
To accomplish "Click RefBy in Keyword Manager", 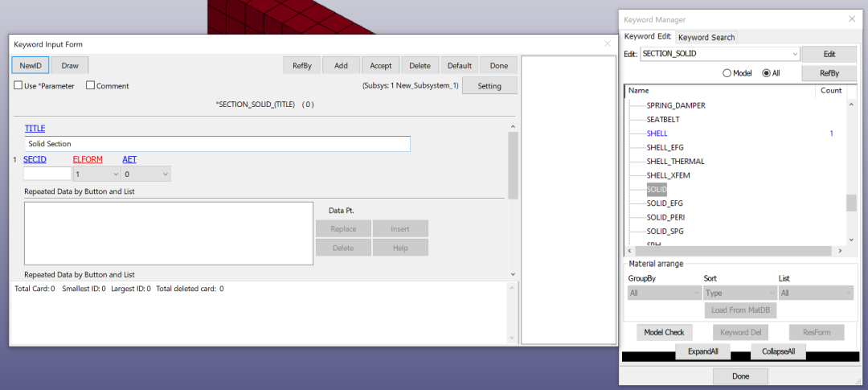I will click(x=829, y=72).
